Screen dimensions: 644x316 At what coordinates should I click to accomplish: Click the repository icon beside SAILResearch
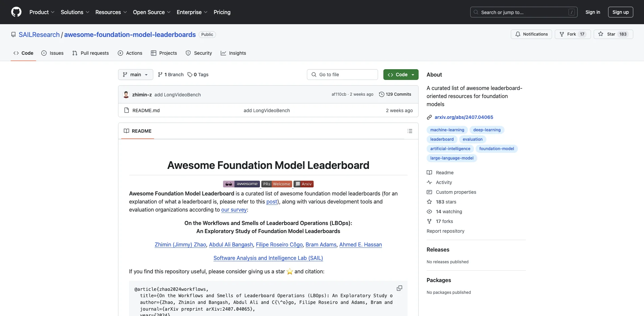click(x=13, y=35)
